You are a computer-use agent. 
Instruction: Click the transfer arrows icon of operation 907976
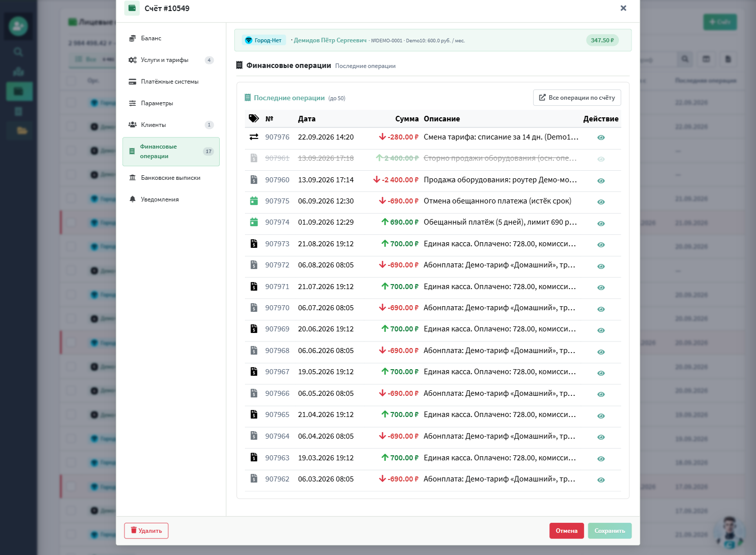click(254, 137)
